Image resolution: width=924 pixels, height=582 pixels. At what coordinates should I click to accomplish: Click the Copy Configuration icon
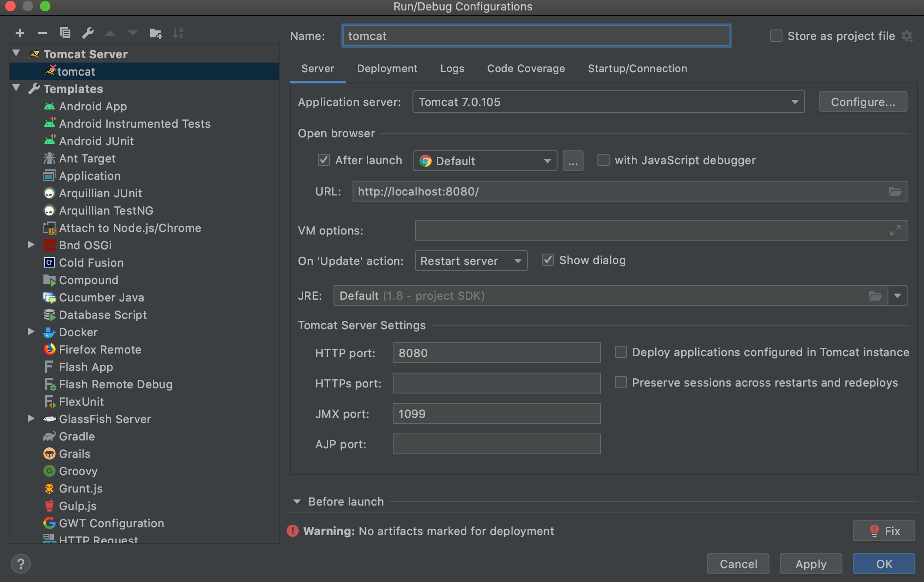[x=65, y=33]
